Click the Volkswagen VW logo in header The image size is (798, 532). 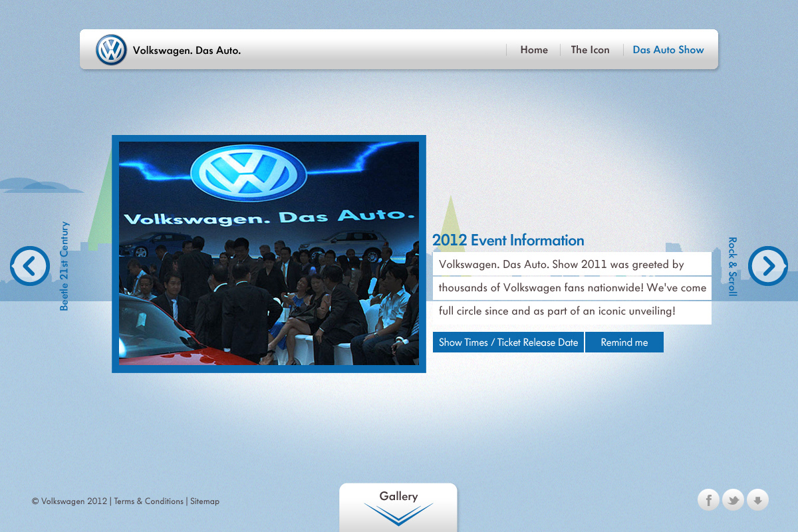coord(111,50)
